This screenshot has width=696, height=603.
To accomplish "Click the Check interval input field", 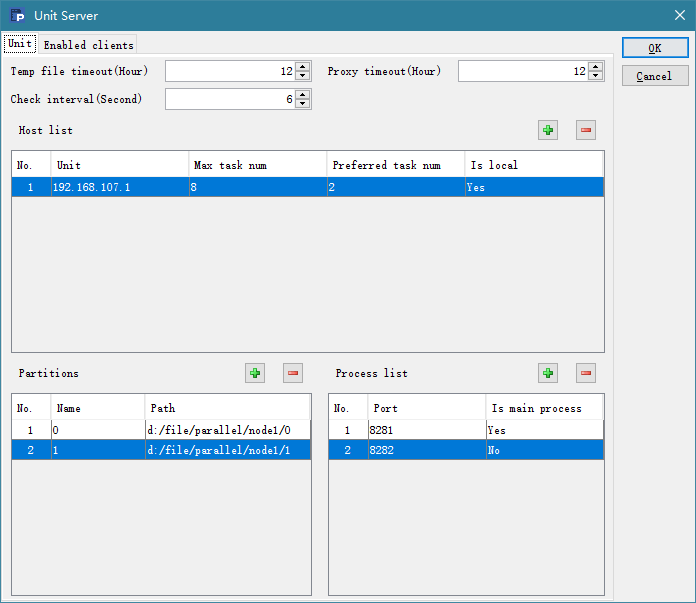I will (x=230, y=99).
